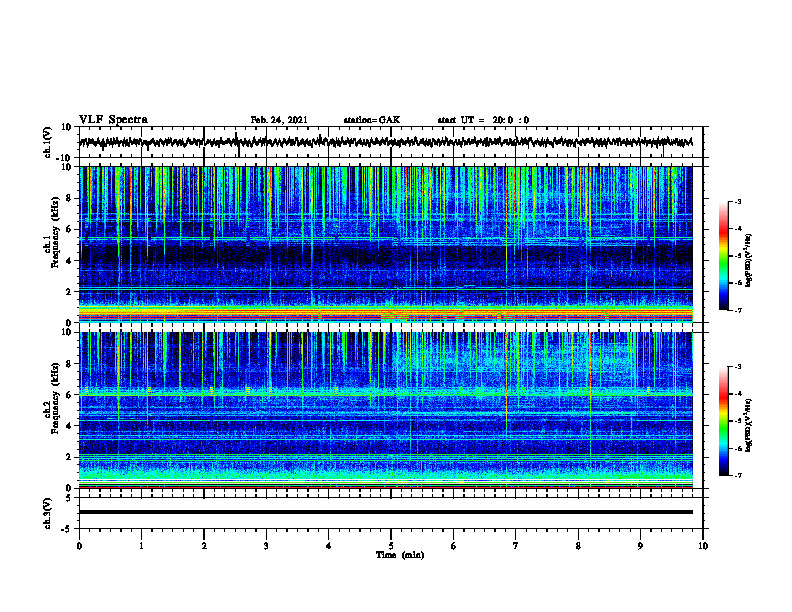Click the "6" kHz tick on ch.1 spectrogram
Viewport: 792px width, 612px height.
[x=69, y=230]
